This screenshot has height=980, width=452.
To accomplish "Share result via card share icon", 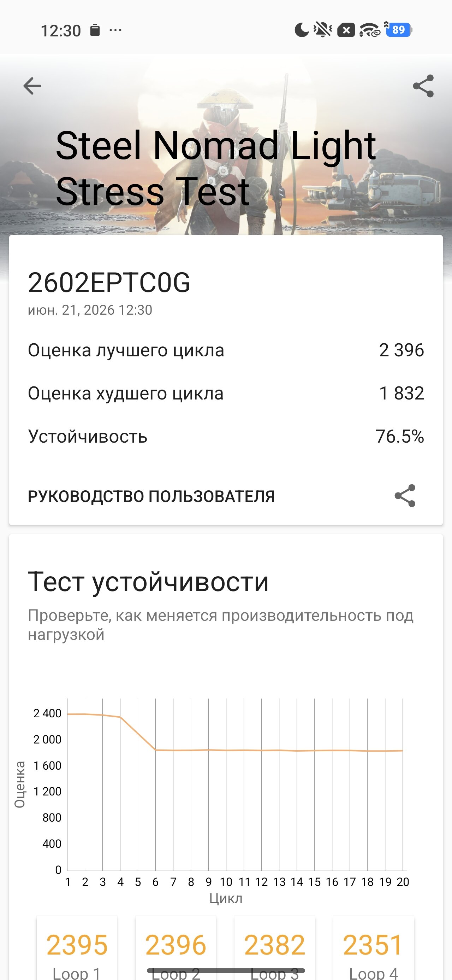I will [x=405, y=496].
